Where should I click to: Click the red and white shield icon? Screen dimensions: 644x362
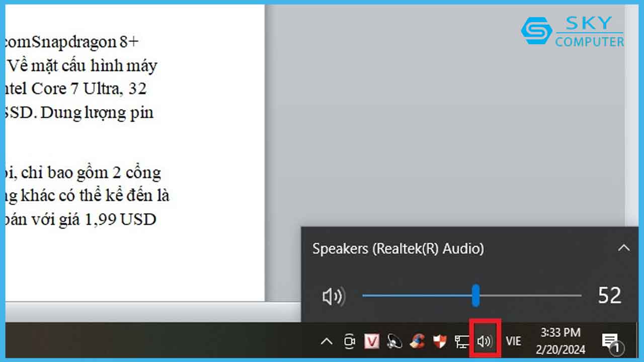[440, 342]
